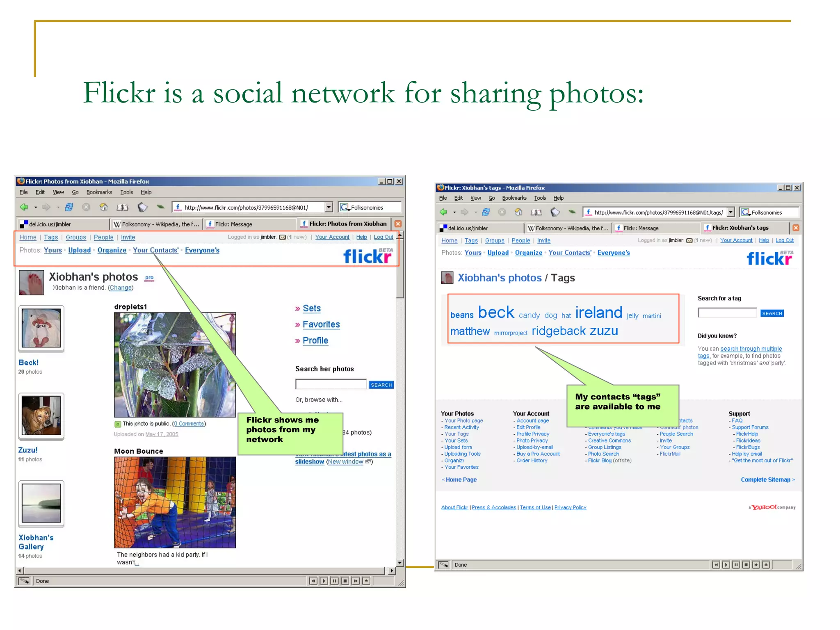Click the Home icon in left Firefox window
The width and height of the screenshot is (840, 630).
[103, 207]
